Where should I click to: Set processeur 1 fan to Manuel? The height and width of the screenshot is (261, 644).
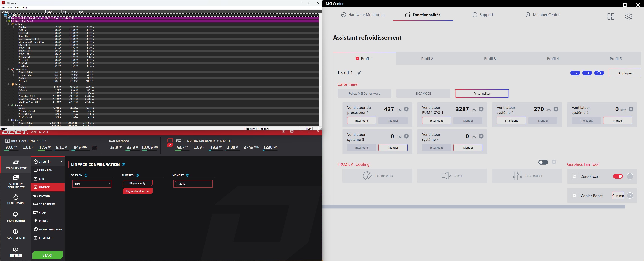[393, 121]
